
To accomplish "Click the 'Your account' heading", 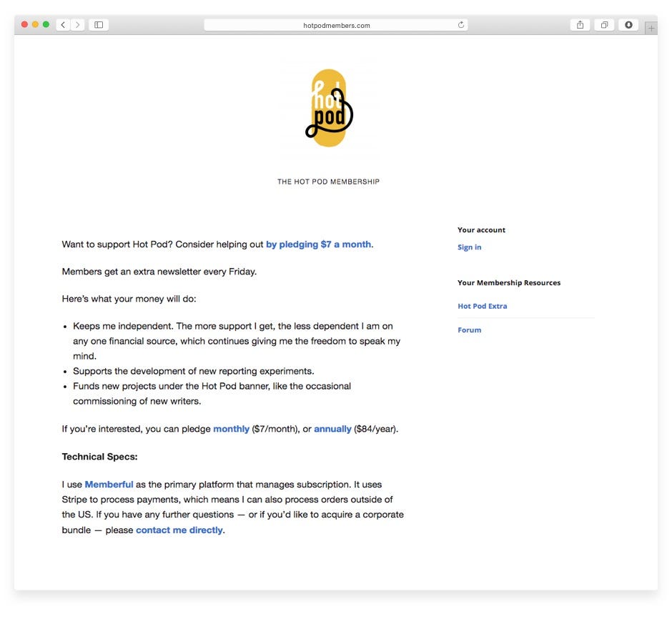I will [481, 230].
